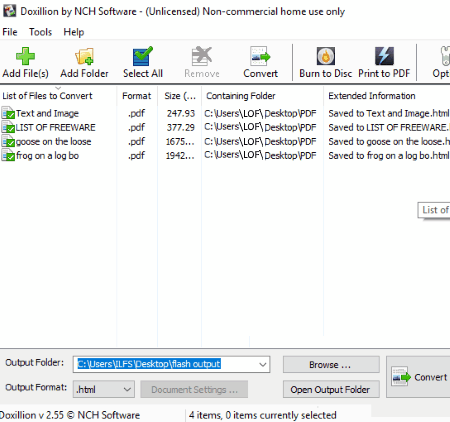Click '4 items, 0 items currently selected' status
The image size is (450, 422).
(x=263, y=415)
